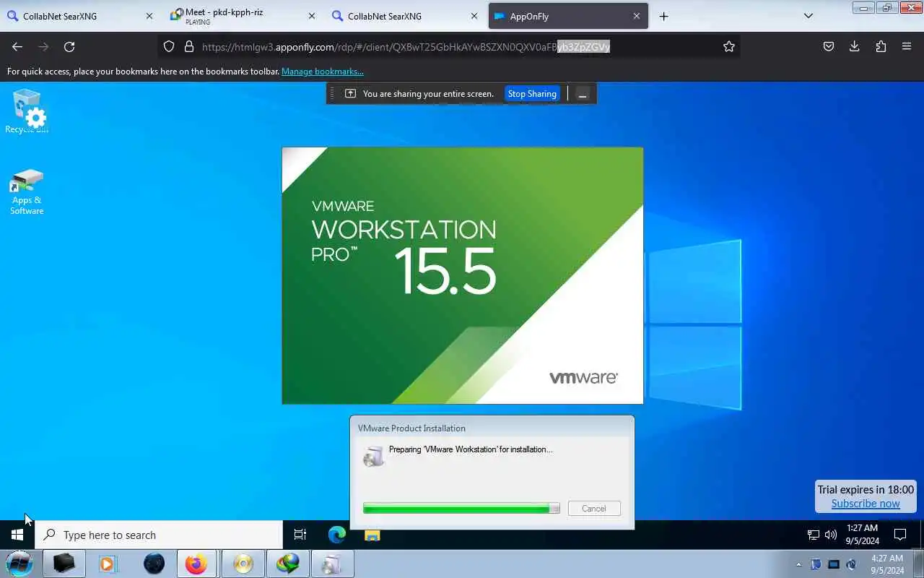Click the blue flag host tray icon

[x=816, y=564]
